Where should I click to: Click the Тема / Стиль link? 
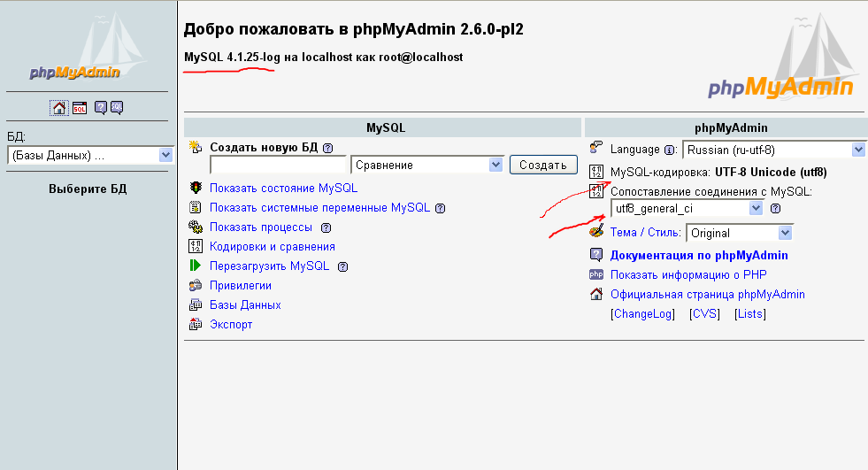click(x=645, y=233)
